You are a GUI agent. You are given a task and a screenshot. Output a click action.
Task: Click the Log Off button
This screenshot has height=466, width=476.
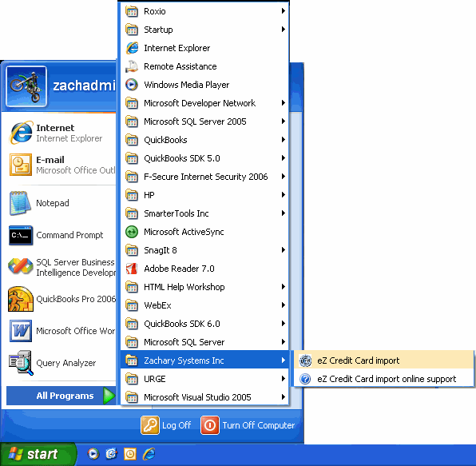coord(166,425)
